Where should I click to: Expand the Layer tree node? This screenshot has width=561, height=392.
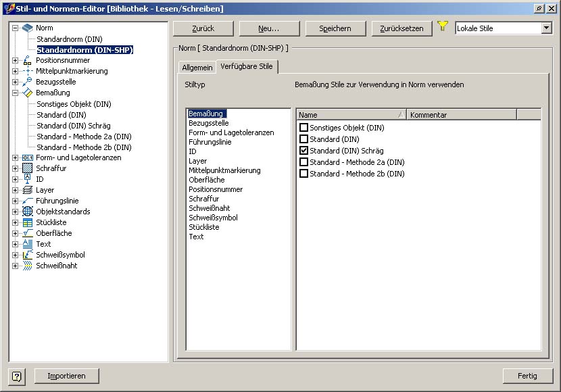click(15, 190)
